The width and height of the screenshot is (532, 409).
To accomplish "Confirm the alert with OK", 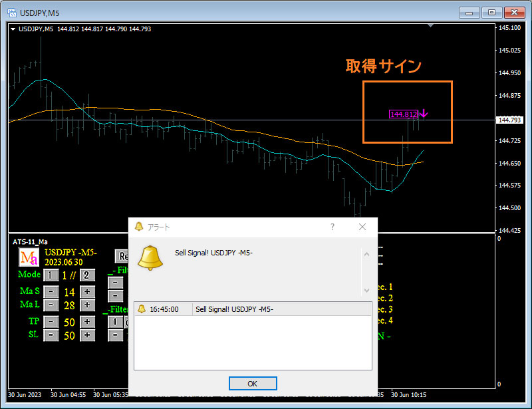I will 253,384.
